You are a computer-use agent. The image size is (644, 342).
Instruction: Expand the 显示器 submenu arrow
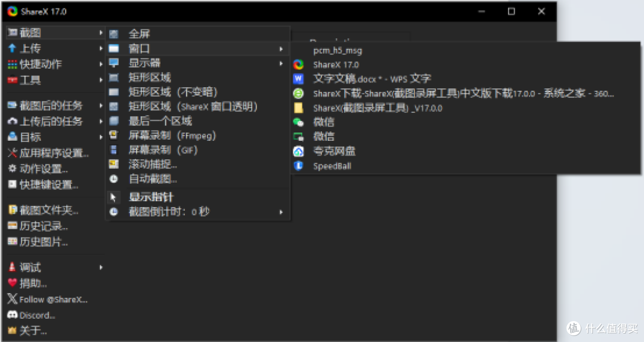[x=281, y=63]
